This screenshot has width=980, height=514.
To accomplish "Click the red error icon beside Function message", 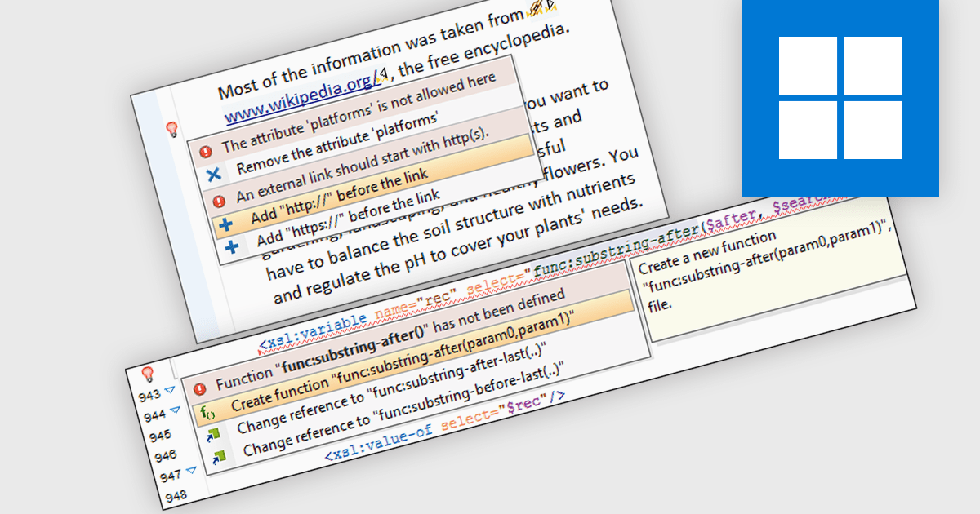I will pos(198,388).
